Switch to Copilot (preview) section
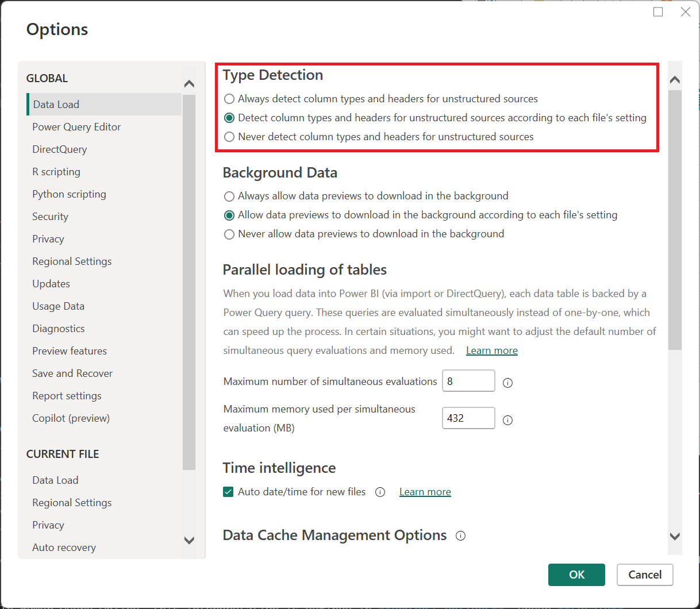The height and width of the screenshot is (609, 700). click(71, 418)
